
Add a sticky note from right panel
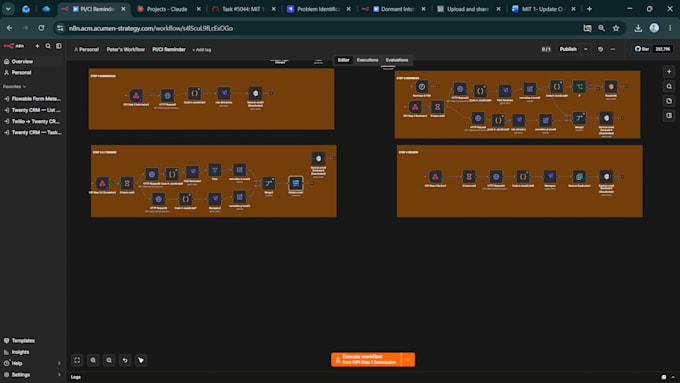tap(669, 101)
